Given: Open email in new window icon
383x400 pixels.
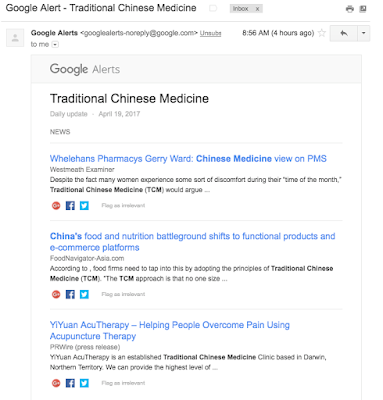Looking at the screenshot, I should point(363,9).
